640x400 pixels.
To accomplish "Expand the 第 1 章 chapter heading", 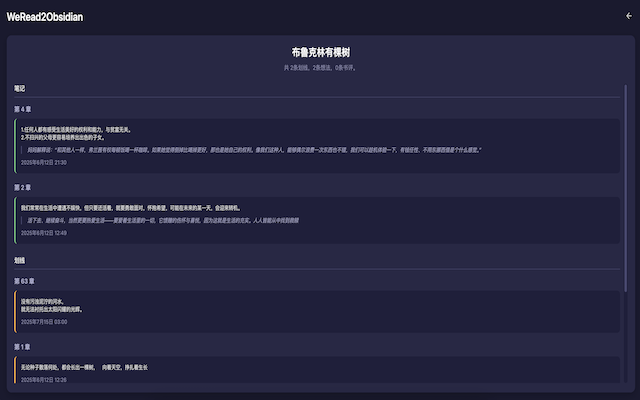I will [x=23, y=347].
